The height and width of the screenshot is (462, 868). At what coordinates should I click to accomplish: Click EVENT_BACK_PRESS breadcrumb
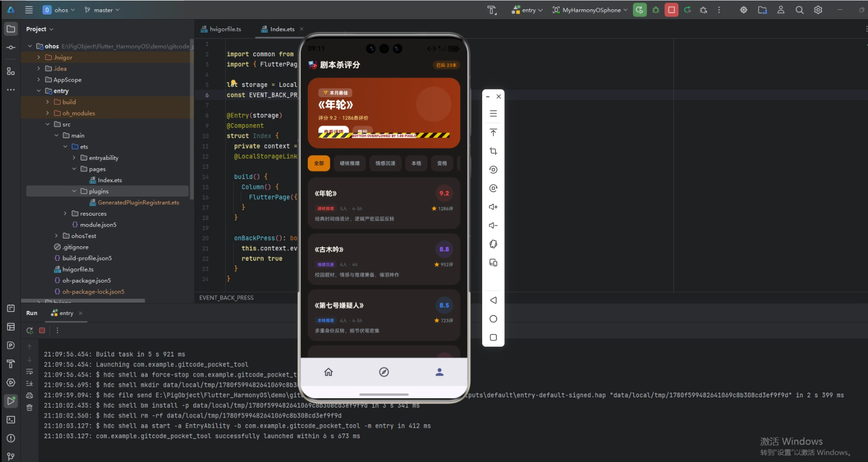(226, 297)
